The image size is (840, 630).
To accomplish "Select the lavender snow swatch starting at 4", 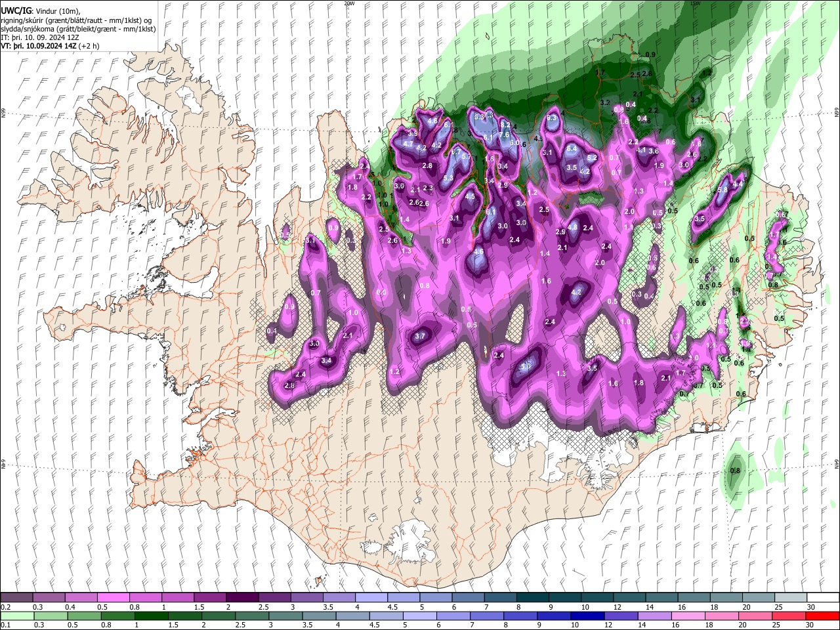I will (x=370, y=598).
